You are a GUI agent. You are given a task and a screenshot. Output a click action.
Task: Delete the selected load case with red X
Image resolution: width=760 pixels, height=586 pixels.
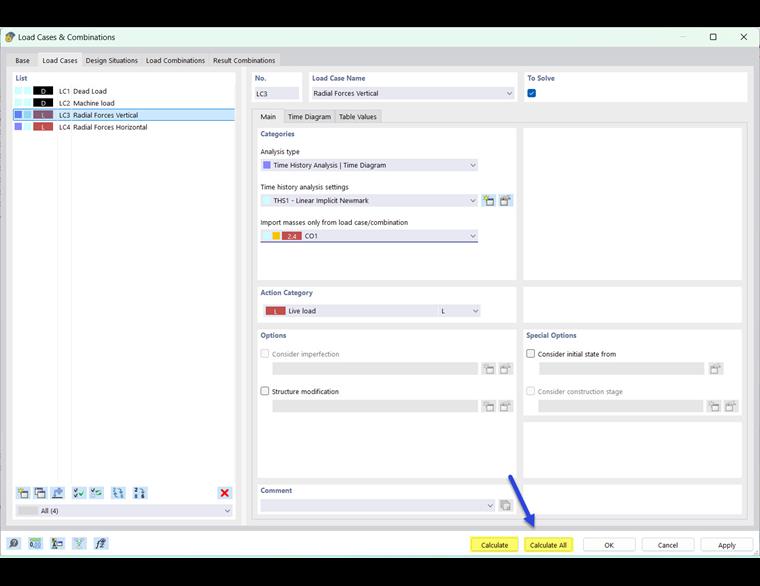(x=224, y=493)
